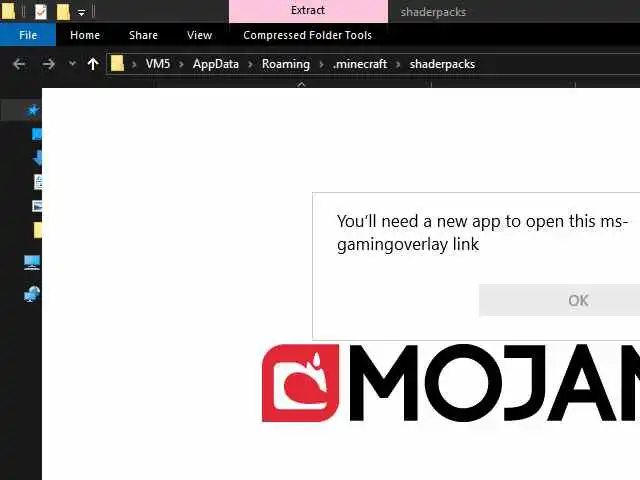Screen dimensions: 640x480
Task: Click the folder icon in address bar
Action: click(117, 64)
